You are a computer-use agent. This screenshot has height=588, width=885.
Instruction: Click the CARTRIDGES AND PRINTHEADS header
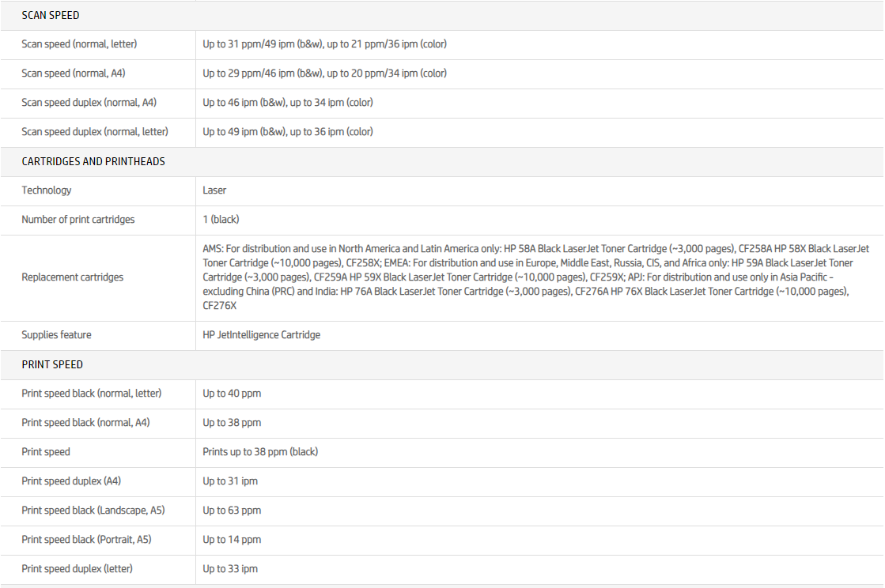[x=93, y=161]
